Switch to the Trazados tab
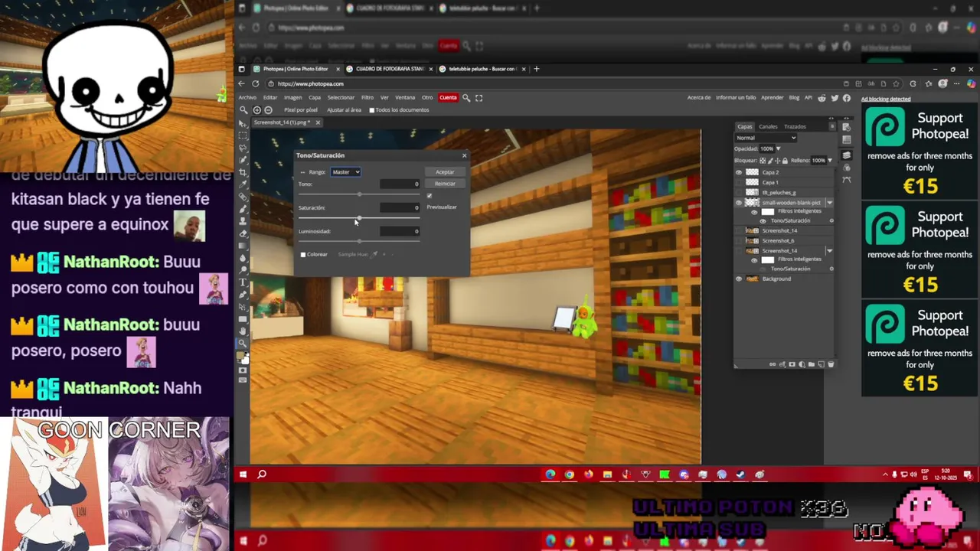Image resolution: width=980 pixels, height=551 pixels. pos(795,126)
